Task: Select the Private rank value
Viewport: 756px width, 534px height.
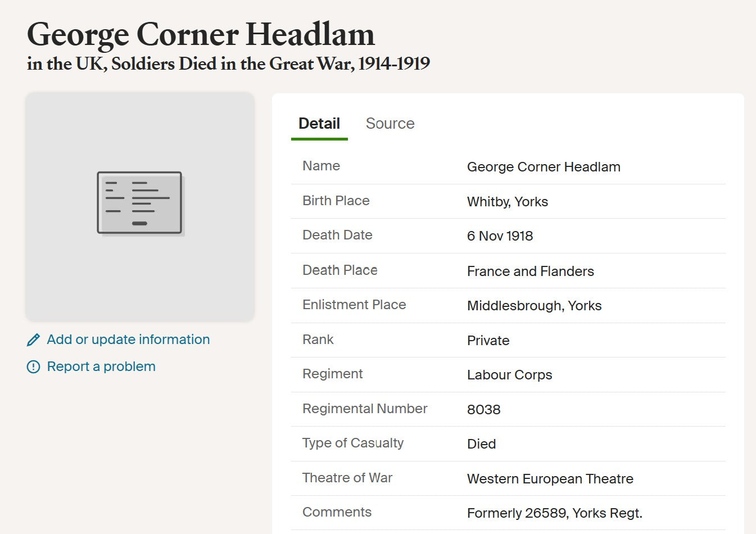Action: (488, 341)
